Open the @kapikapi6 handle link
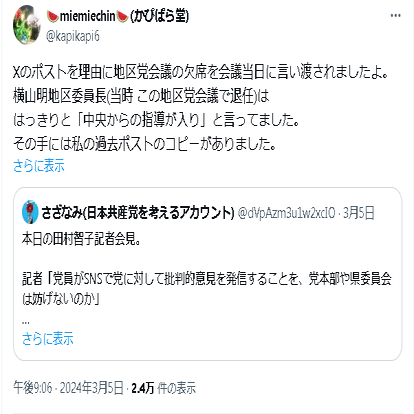Image resolution: width=414 pixels, height=414 pixels. pyautogui.click(x=73, y=36)
